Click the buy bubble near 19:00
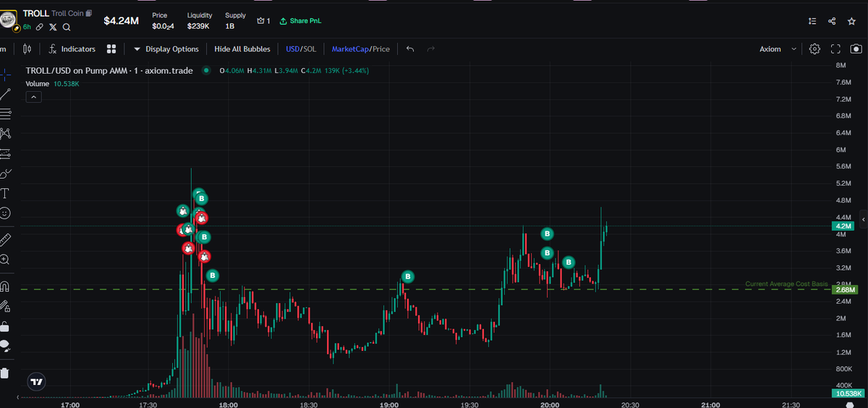868x408 pixels. [408, 276]
